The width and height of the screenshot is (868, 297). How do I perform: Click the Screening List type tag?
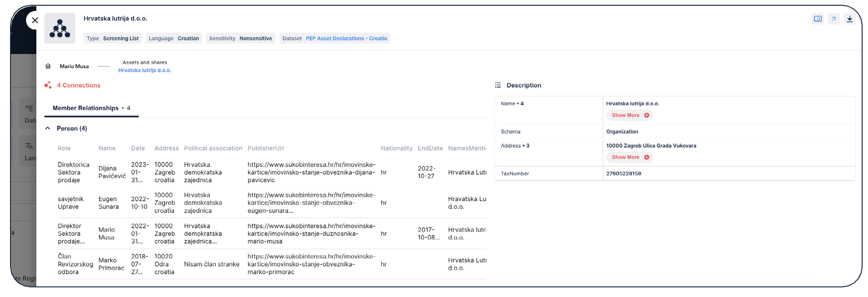tap(113, 38)
